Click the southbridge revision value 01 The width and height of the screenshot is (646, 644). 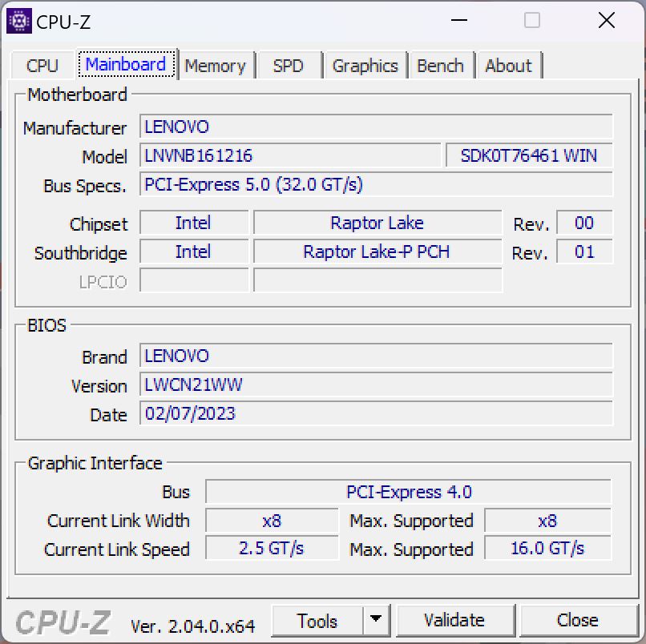click(584, 252)
